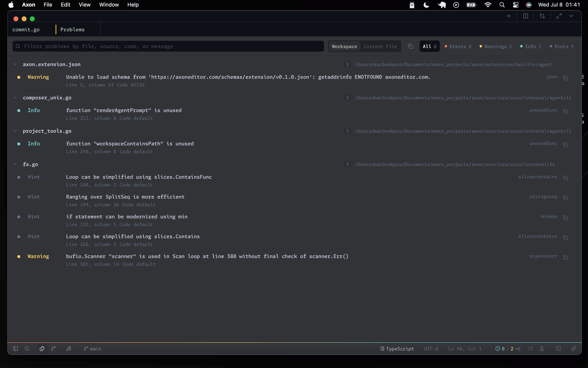
Task: Copy the workspaceContainsPath unused message
Action: tap(565, 145)
